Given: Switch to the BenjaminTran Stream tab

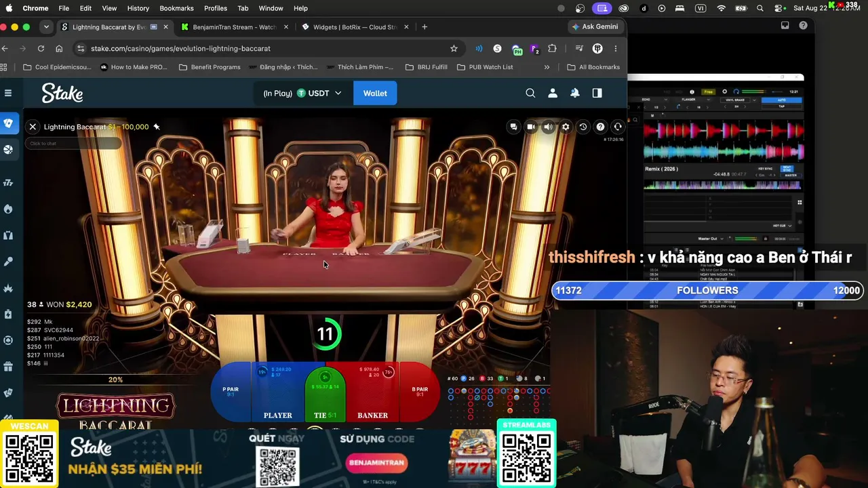Looking at the screenshot, I should click(235, 27).
